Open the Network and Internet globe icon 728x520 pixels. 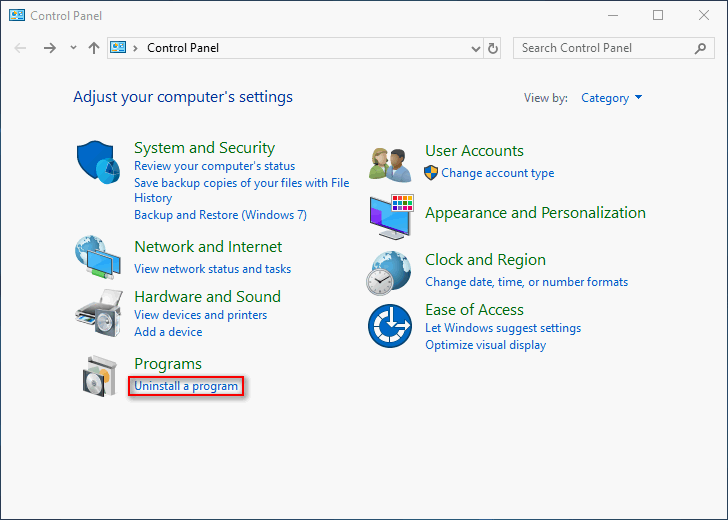click(x=98, y=257)
